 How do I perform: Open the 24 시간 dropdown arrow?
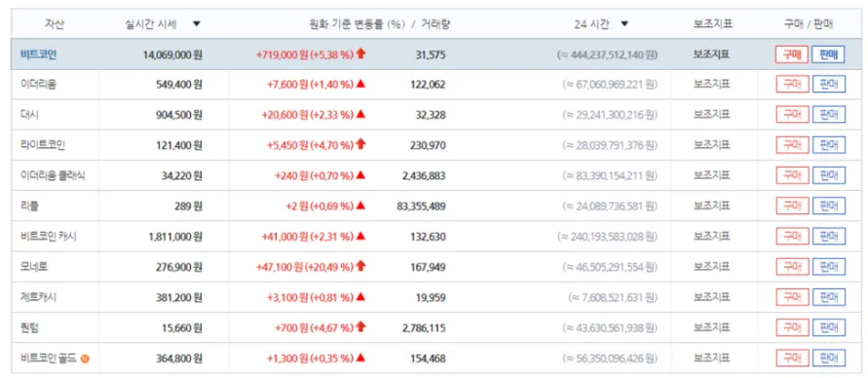click(x=625, y=24)
